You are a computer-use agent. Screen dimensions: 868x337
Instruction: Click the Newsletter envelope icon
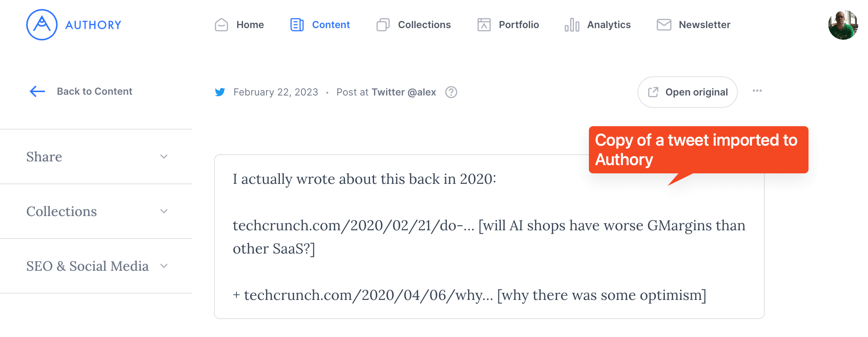click(664, 25)
